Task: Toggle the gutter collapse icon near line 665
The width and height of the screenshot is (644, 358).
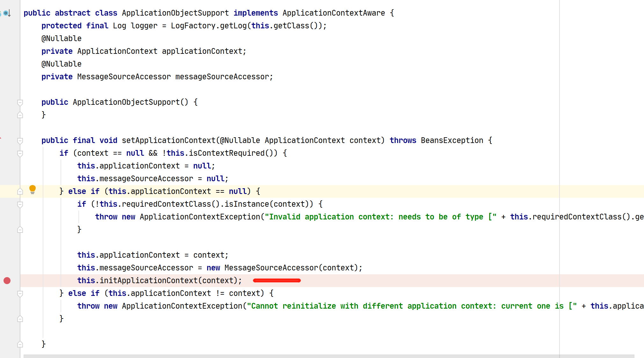Action: 20,294
